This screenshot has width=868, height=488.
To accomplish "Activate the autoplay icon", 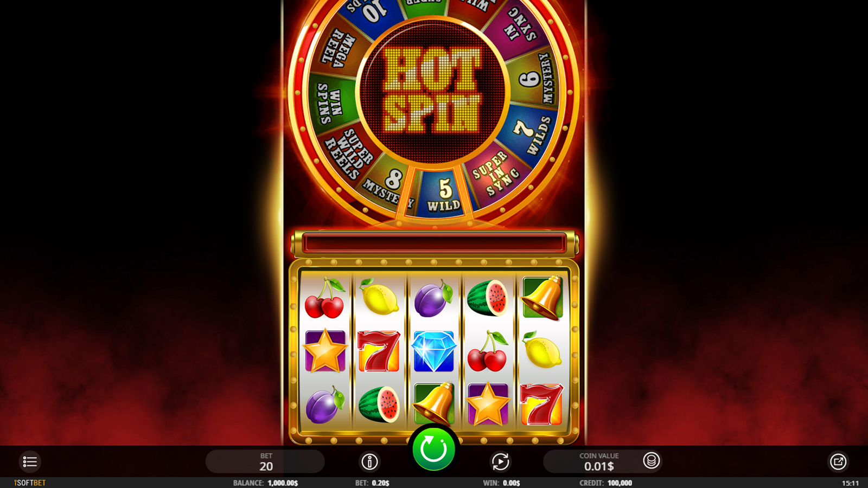I will [x=500, y=462].
